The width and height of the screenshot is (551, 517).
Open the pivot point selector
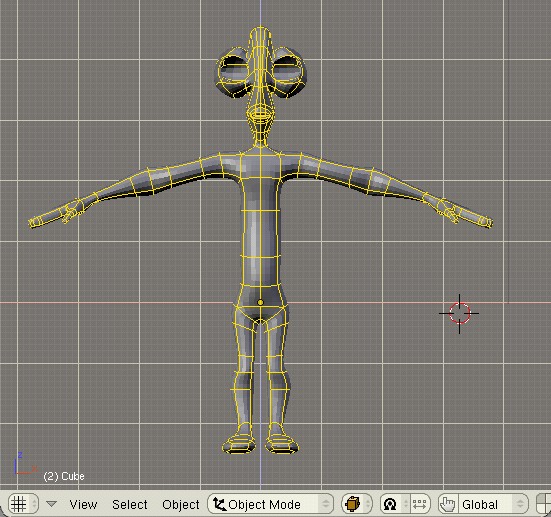(x=395, y=504)
